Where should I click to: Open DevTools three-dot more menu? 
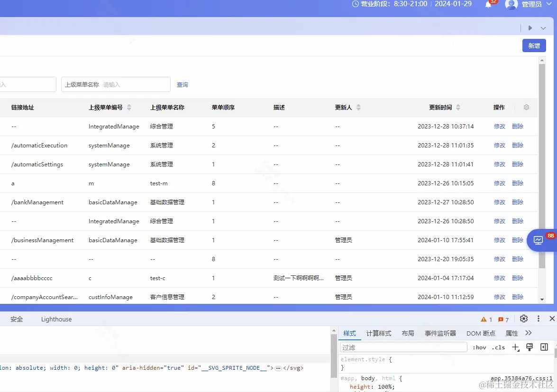point(538,319)
